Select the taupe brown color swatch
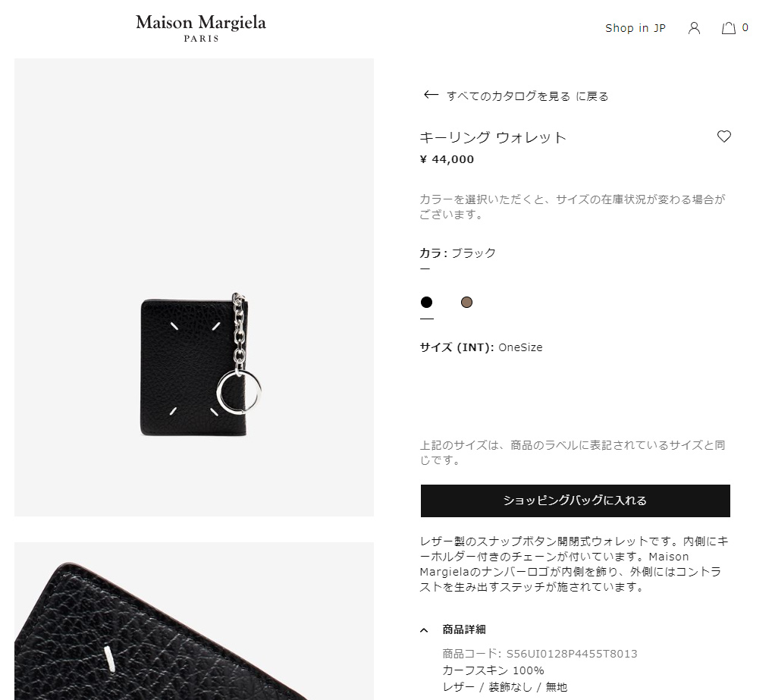 [466, 303]
